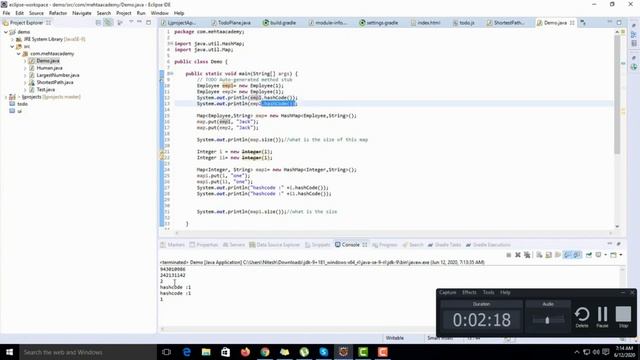The height and width of the screenshot is (360, 640).
Task: Terminate the console process
Action: click(x=509, y=255)
